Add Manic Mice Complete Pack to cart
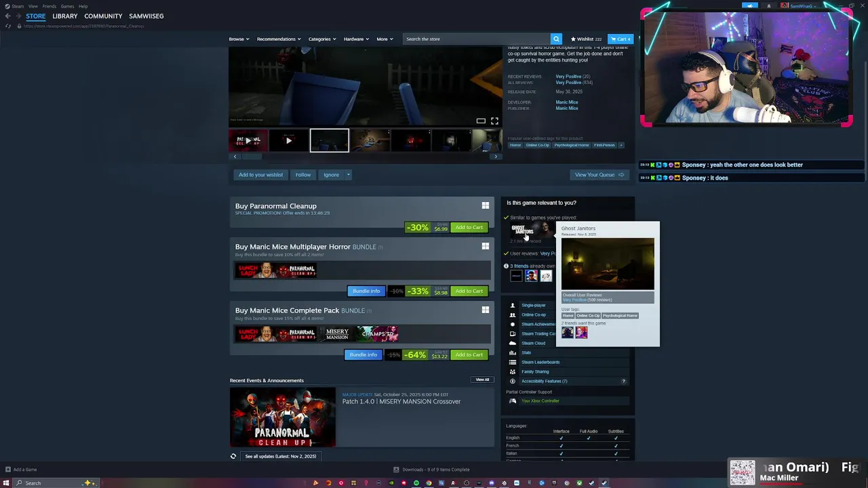Image resolution: width=868 pixels, height=488 pixels. (x=469, y=355)
